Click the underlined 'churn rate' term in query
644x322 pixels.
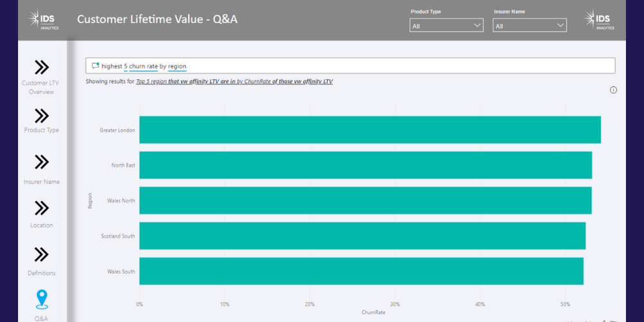coord(143,66)
